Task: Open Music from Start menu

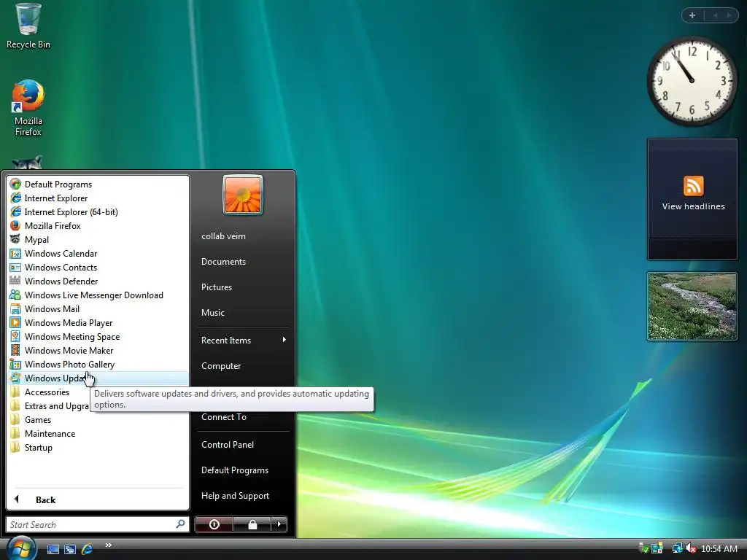Action: (x=243, y=312)
